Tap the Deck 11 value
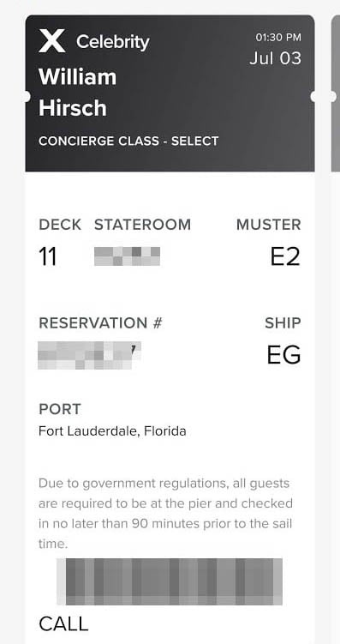This screenshot has width=340, height=644. [x=48, y=256]
